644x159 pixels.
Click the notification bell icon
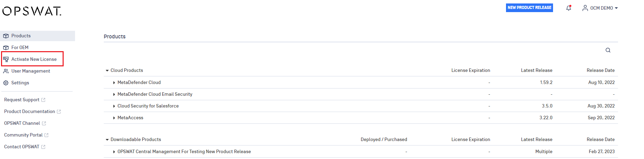[569, 8]
